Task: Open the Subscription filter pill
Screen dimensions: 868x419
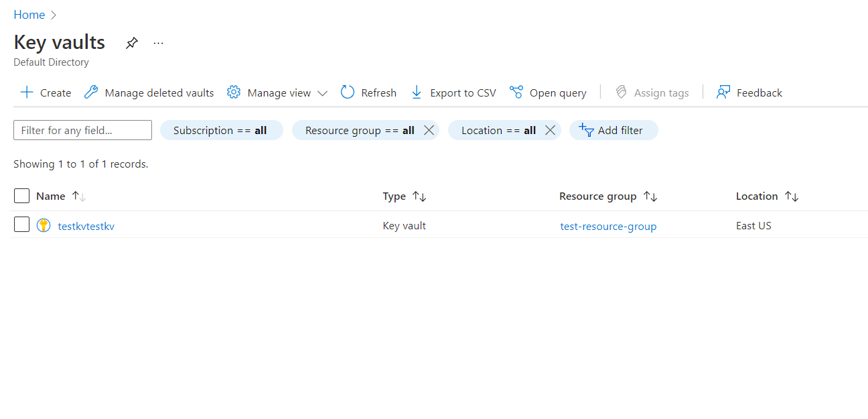Action: coord(220,130)
